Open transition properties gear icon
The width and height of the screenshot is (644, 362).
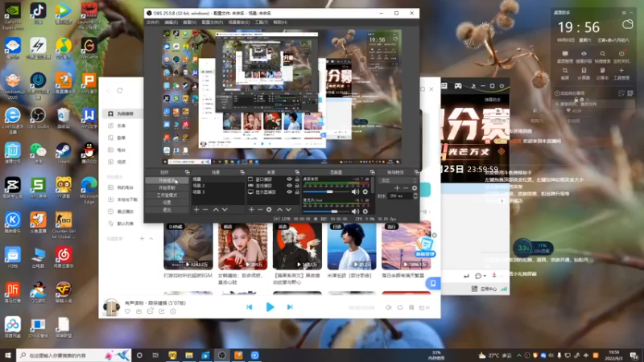tap(415, 188)
